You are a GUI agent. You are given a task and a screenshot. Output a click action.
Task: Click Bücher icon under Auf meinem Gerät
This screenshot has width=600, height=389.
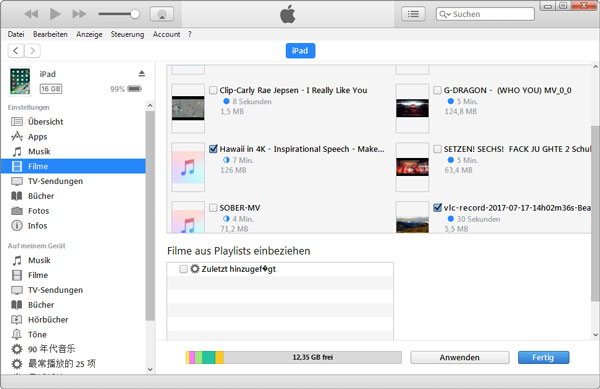coord(16,304)
